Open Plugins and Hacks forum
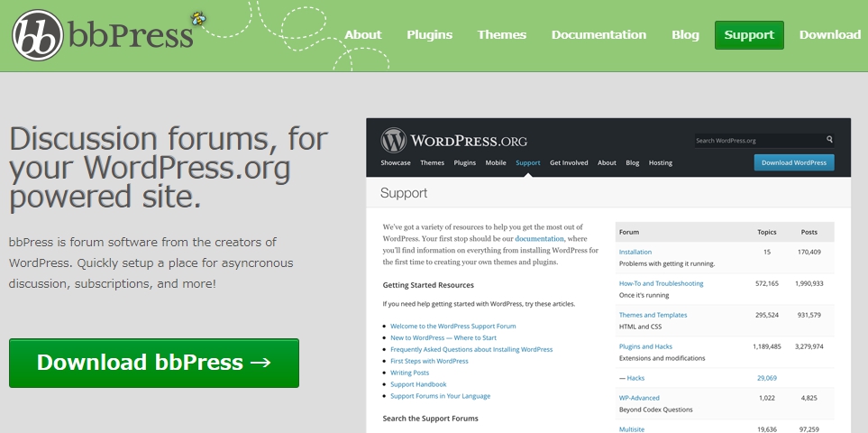Screen dimensions: 868x433 pos(645,346)
